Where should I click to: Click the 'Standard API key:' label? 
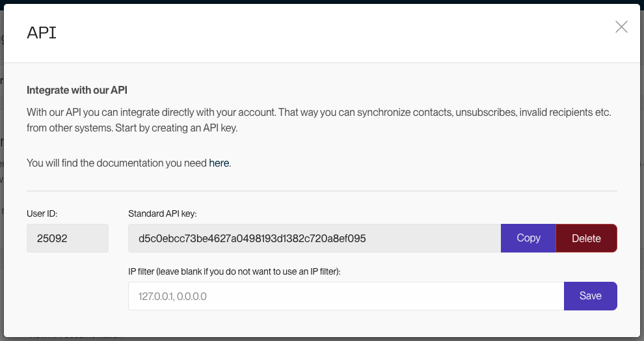pos(162,213)
